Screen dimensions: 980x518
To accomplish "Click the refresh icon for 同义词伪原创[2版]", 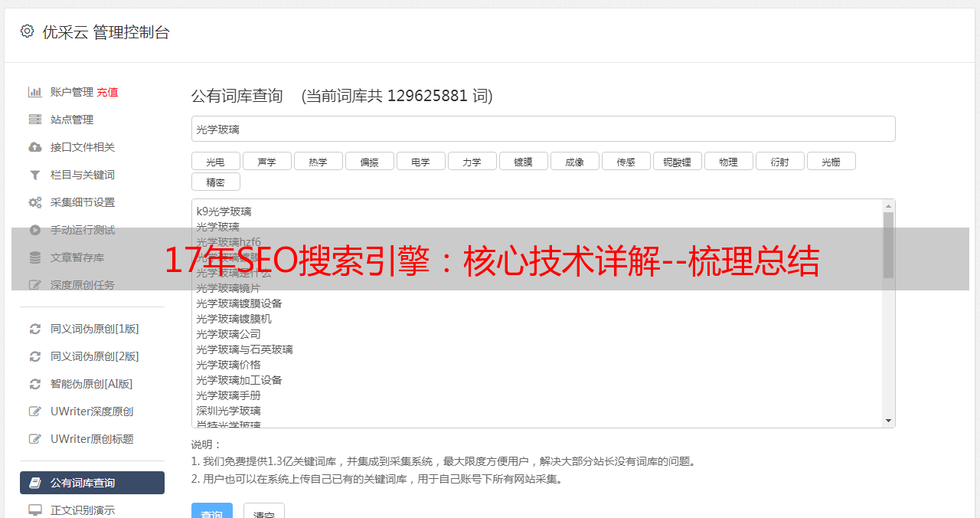I will 35,356.
